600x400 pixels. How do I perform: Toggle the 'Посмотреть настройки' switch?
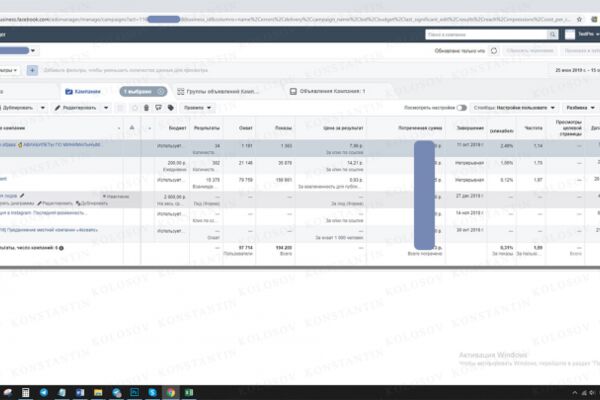[462, 108]
